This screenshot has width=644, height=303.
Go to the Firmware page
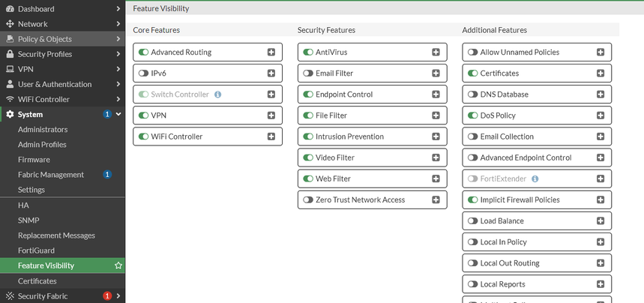[x=34, y=160]
